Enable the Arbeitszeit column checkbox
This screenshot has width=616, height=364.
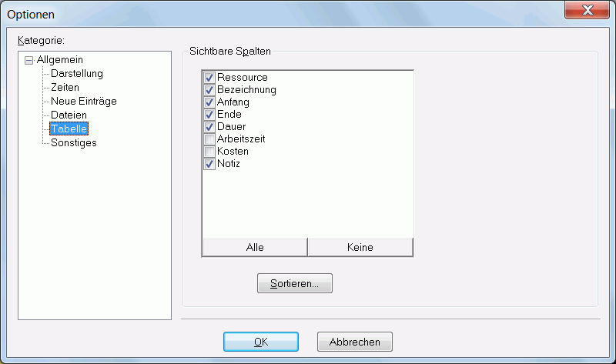(x=209, y=139)
